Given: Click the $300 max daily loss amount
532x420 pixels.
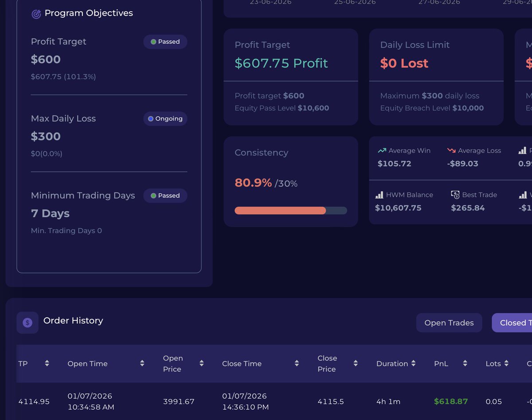Looking at the screenshot, I should (46, 136).
